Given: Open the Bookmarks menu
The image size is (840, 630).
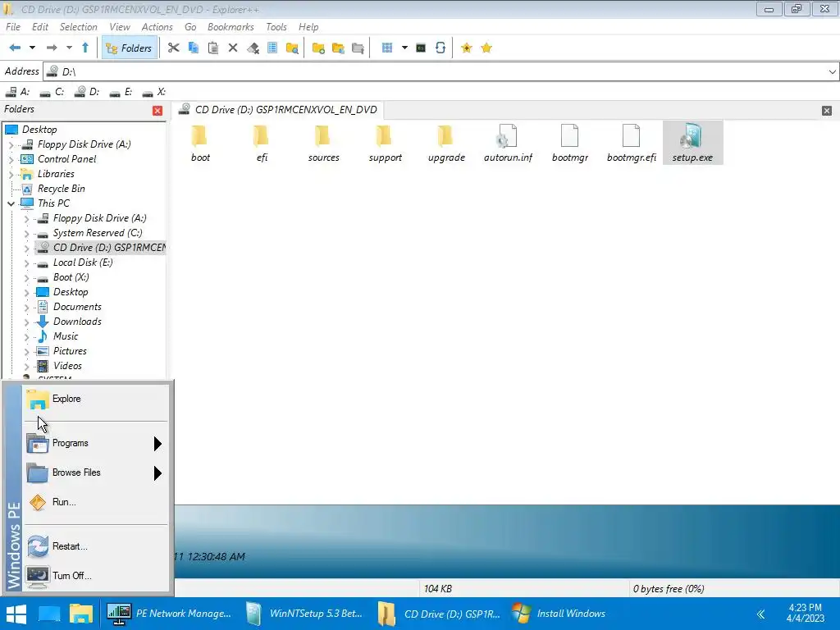Looking at the screenshot, I should [x=231, y=27].
